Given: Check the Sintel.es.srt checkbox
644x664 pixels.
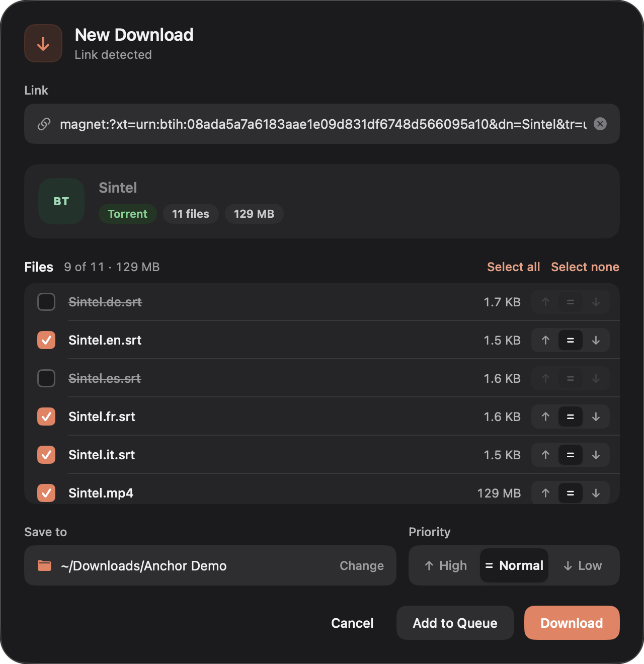Looking at the screenshot, I should tap(46, 378).
